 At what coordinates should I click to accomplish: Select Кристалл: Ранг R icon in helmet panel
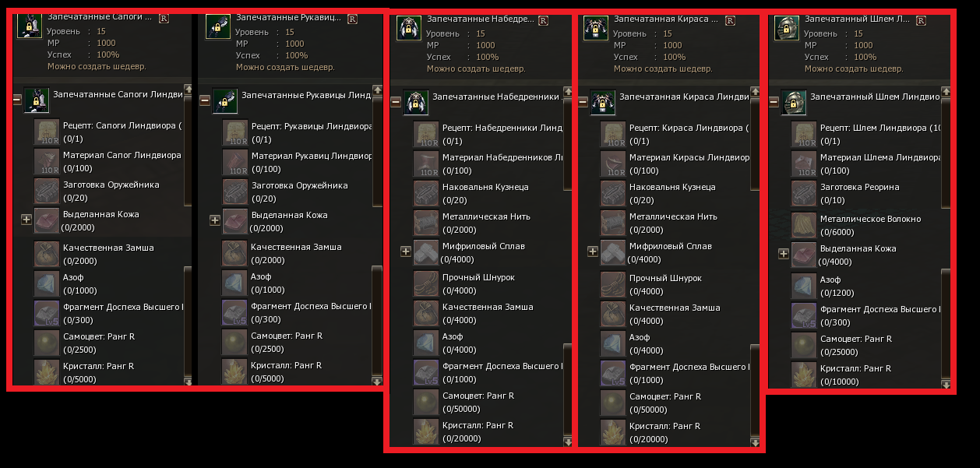pyautogui.click(x=805, y=375)
